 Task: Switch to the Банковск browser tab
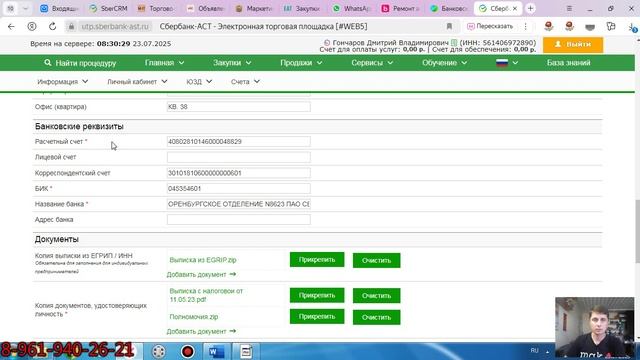[x=449, y=8]
